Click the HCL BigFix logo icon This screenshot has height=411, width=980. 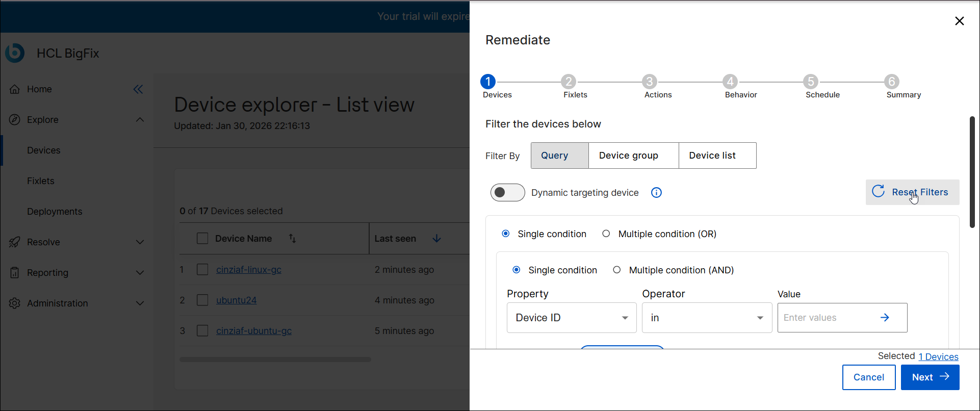tap(15, 53)
